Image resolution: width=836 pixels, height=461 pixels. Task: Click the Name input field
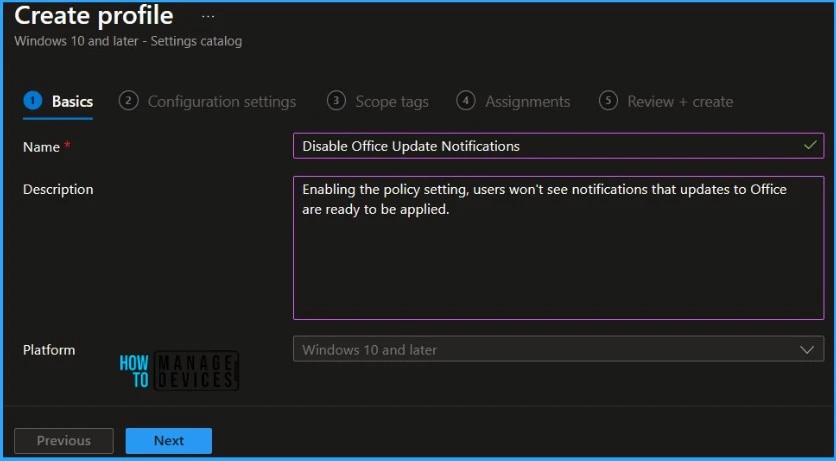[x=558, y=146]
